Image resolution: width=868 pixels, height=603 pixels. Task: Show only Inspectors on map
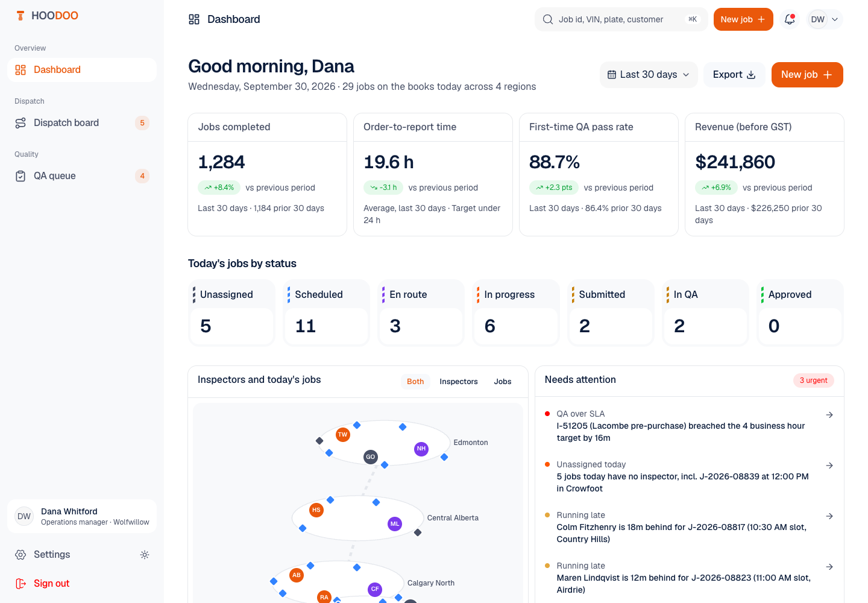[x=459, y=382]
